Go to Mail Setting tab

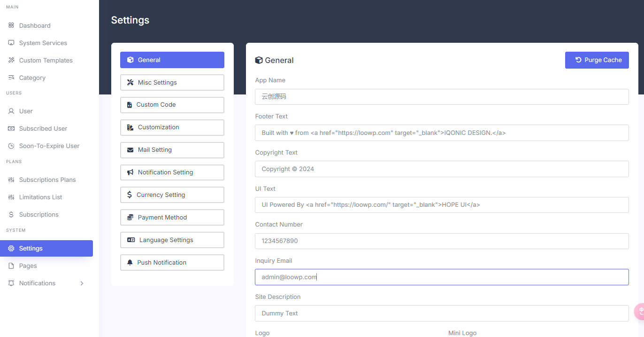(x=172, y=150)
